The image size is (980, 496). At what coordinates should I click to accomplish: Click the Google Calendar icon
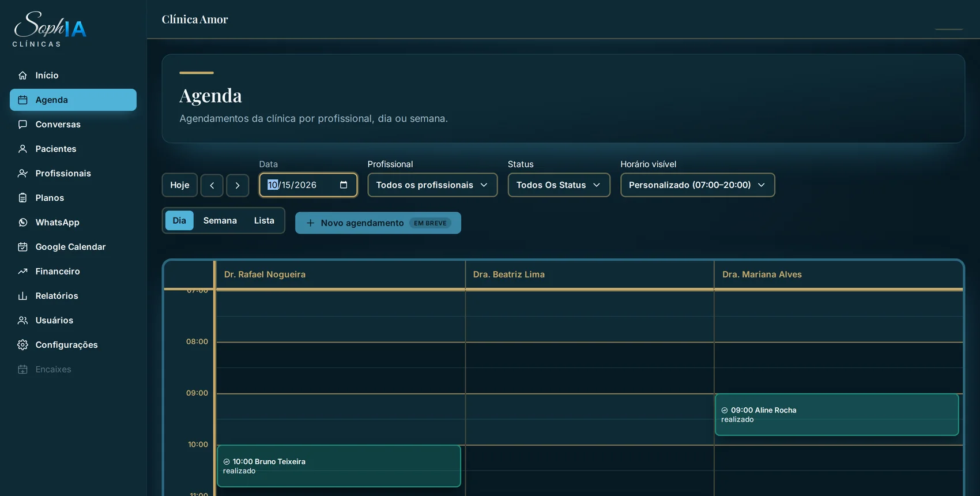coord(22,247)
